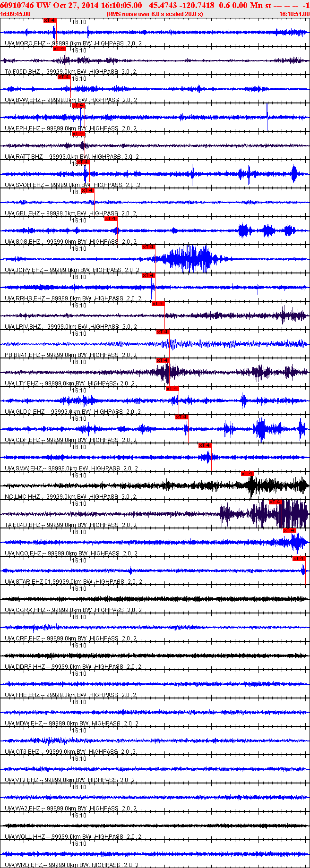The height and width of the screenshot is (868, 310).
Task: Click the pick marker on UW.LRIV.BHZ trace
Action: pos(158,304)
